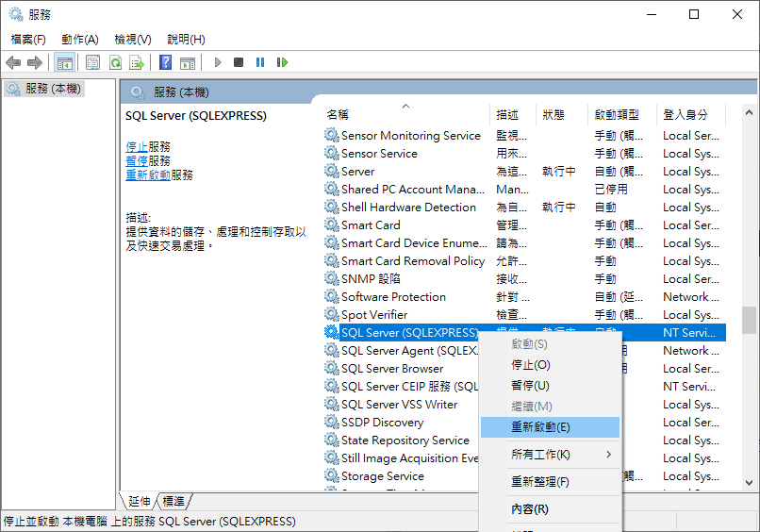This screenshot has width=760, height=532.
Task: Click the gear icon next to Server
Action: pos(332,171)
